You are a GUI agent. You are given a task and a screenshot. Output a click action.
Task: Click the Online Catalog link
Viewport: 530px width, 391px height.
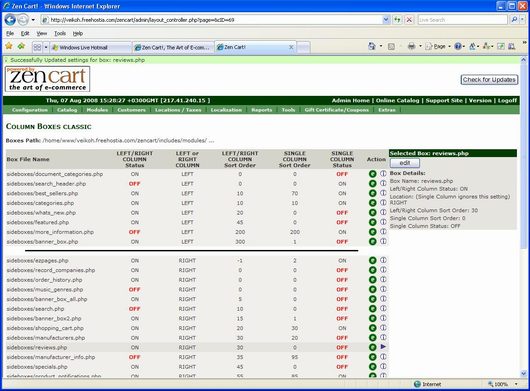click(397, 100)
